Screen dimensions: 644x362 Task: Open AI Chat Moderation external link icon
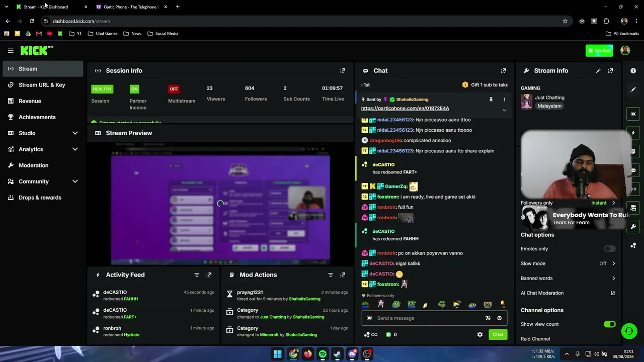click(x=613, y=293)
